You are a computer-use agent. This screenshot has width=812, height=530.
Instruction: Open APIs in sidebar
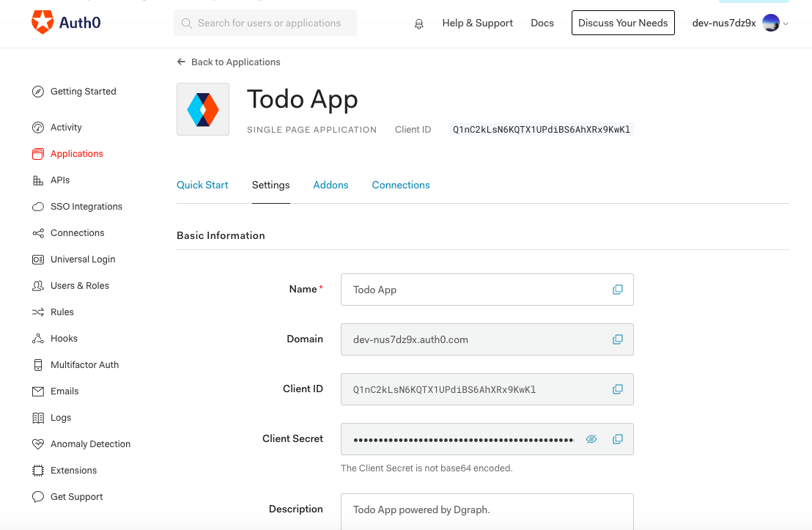point(60,180)
